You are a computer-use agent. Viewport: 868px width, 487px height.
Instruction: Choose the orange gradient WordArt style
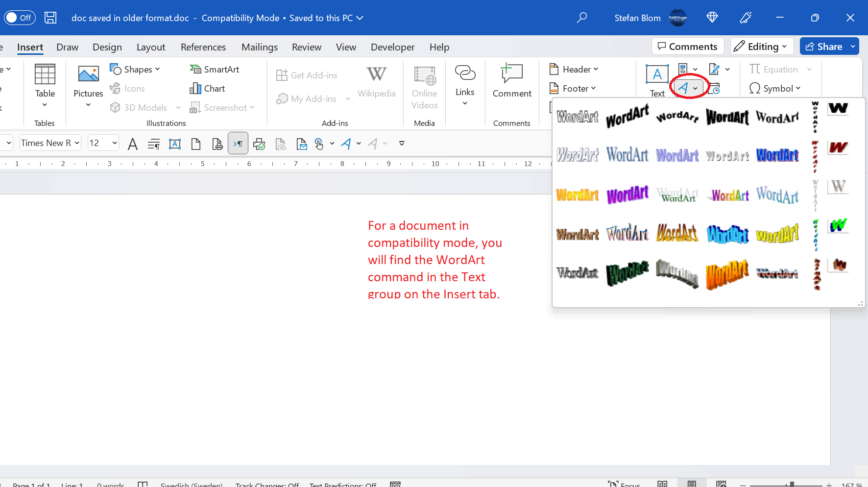(578, 195)
